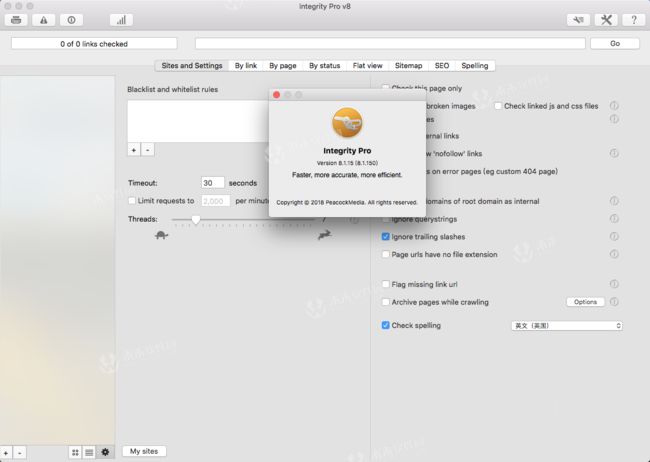Enable Archive pages while crawling
The width and height of the screenshot is (650, 462).
coord(386,302)
